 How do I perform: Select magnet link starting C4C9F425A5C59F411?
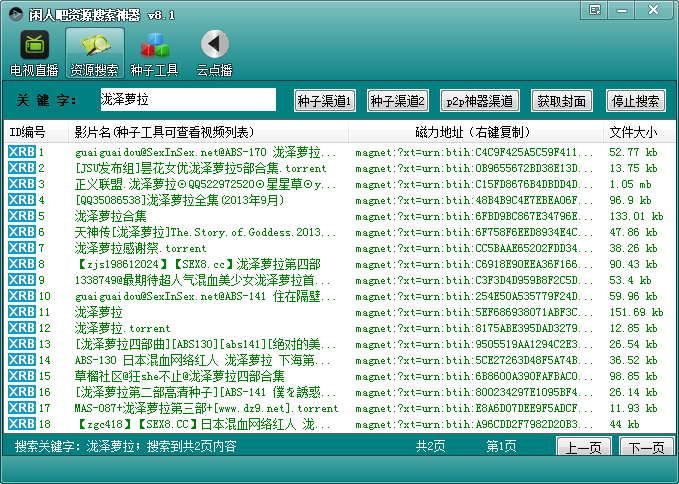474,152
